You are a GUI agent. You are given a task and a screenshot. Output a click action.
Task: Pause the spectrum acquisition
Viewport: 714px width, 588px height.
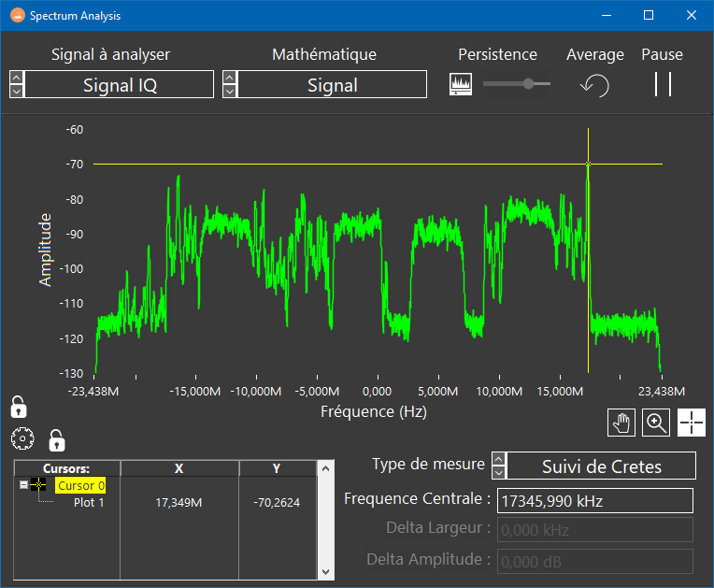click(x=663, y=84)
